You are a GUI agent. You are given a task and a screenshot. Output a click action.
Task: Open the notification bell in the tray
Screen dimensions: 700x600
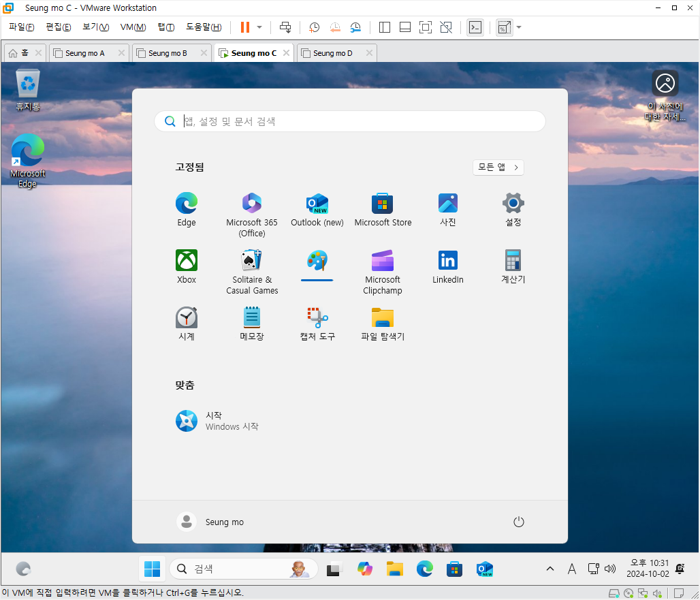[680, 569]
